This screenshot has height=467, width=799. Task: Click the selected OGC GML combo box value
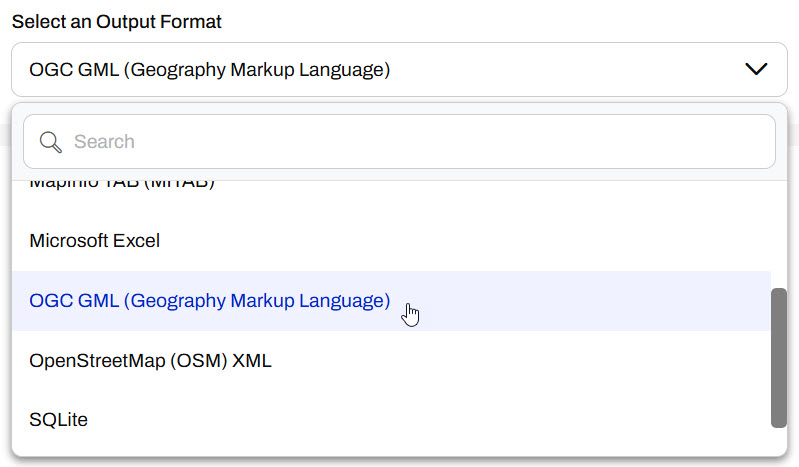(210, 70)
